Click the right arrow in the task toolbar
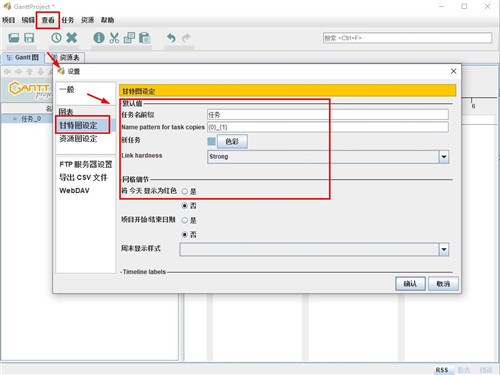This screenshot has width=500, height=375. (18, 71)
